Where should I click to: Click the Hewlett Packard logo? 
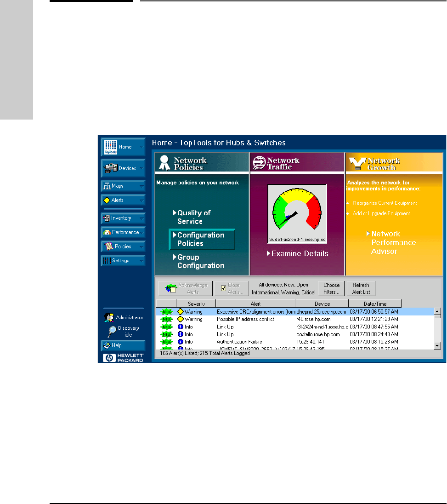(109, 358)
